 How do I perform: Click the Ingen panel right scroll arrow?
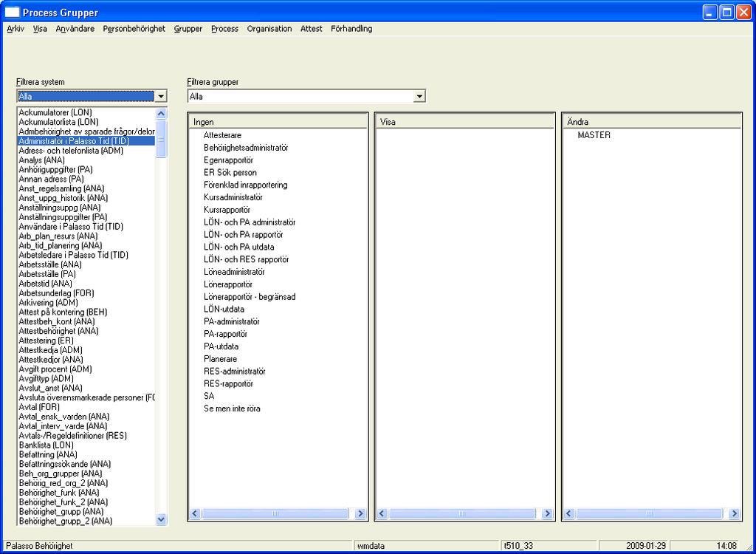click(360, 514)
